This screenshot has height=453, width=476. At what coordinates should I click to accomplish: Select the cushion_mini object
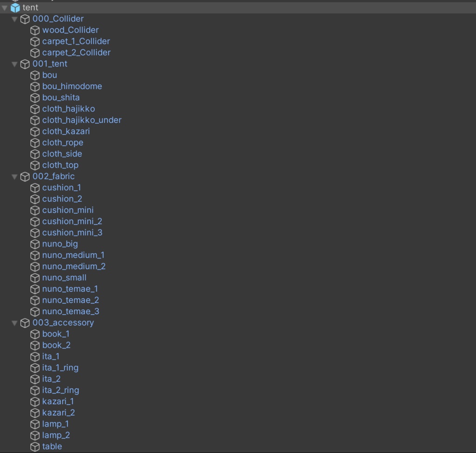tap(68, 210)
